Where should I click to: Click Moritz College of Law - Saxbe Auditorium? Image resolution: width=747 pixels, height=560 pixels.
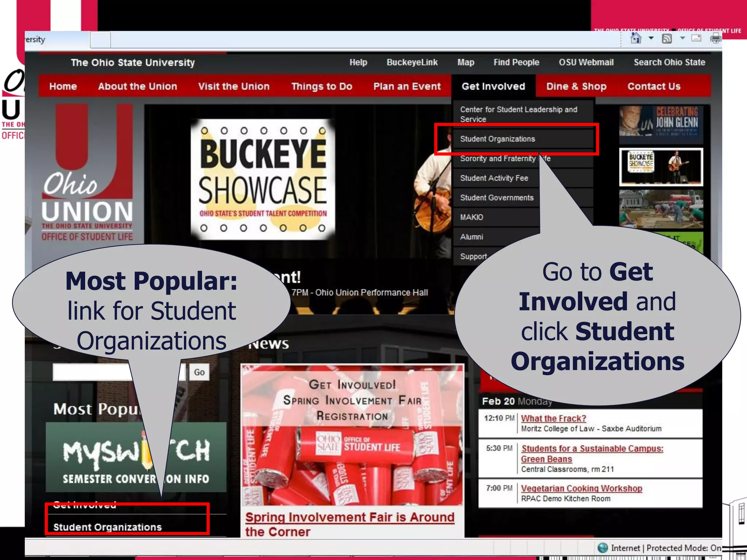click(x=591, y=429)
